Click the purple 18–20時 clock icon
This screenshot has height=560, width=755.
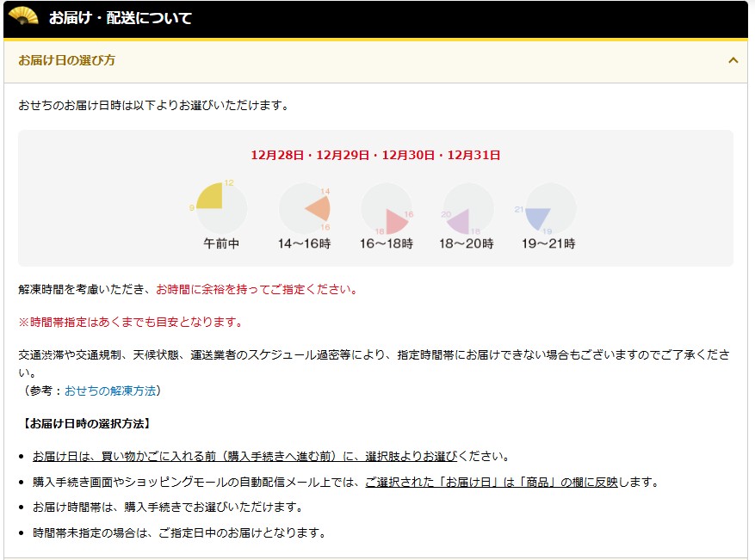(467, 208)
